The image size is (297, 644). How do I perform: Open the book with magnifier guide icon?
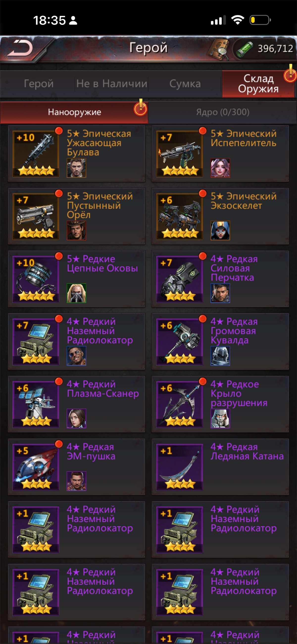pyautogui.click(x=218, y=49)
